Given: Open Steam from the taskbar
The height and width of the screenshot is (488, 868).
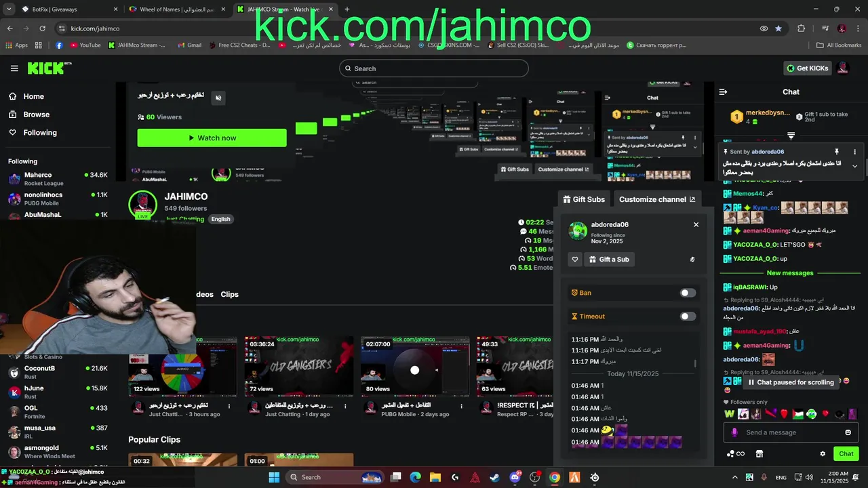Looking at the screenshot, I should point(495,477).
